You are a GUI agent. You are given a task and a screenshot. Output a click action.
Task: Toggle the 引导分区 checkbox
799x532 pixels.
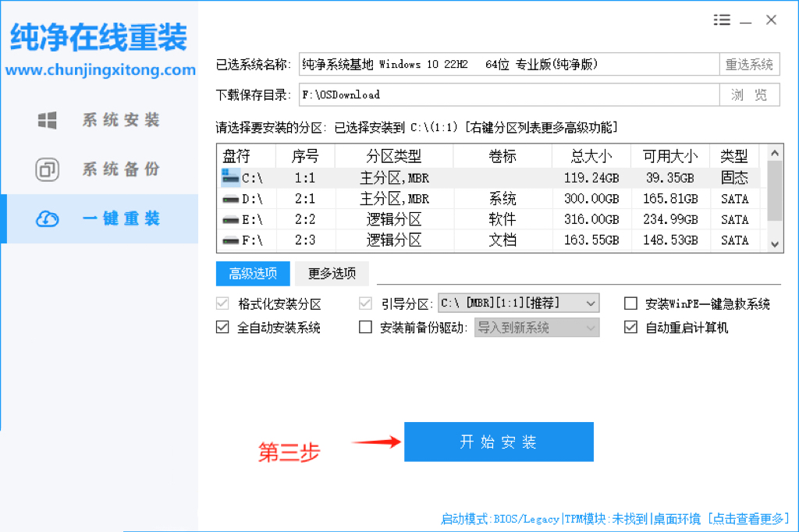pyautogui.click(x=365, y=303)
